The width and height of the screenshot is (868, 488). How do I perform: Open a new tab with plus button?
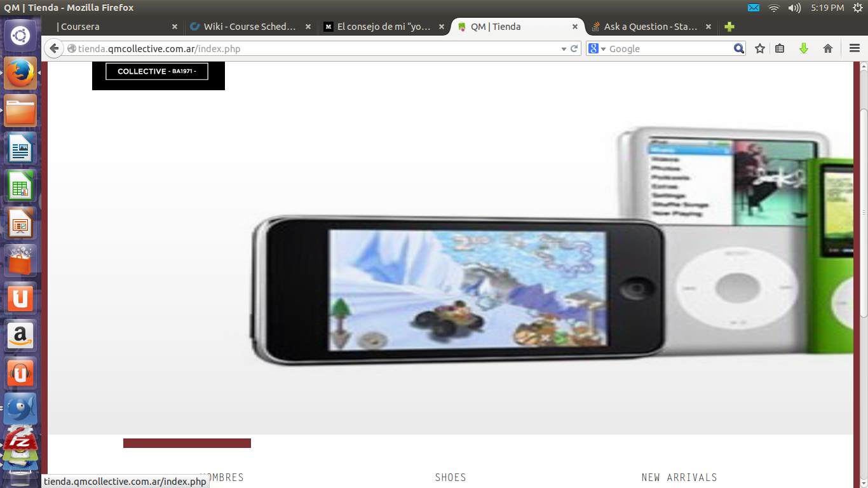click(729, 27)
